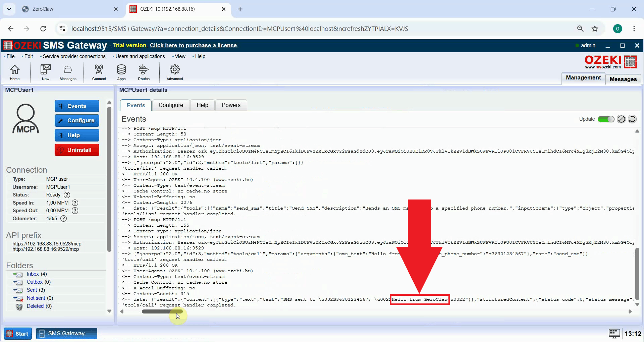Open a new browser tab
The image size is (644, 342).
[x=240, y=9]
